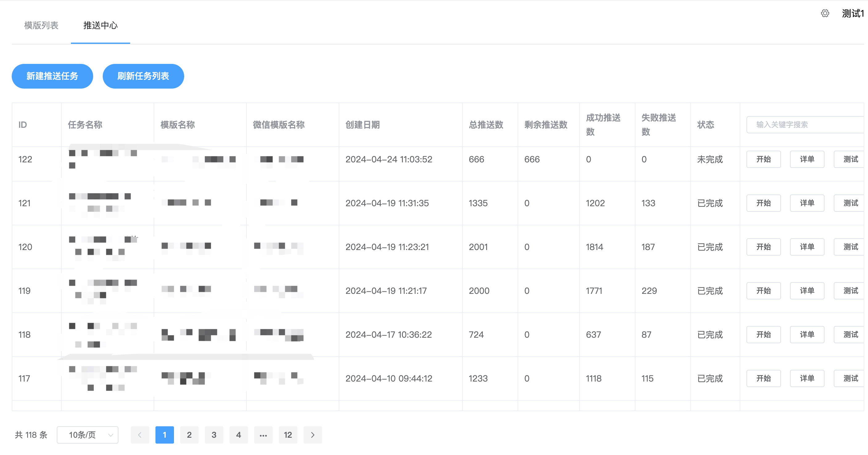This screenshot has height=455, width=868.
Task: Click the 未完成 status of task 122
Action: click(710, 159)
